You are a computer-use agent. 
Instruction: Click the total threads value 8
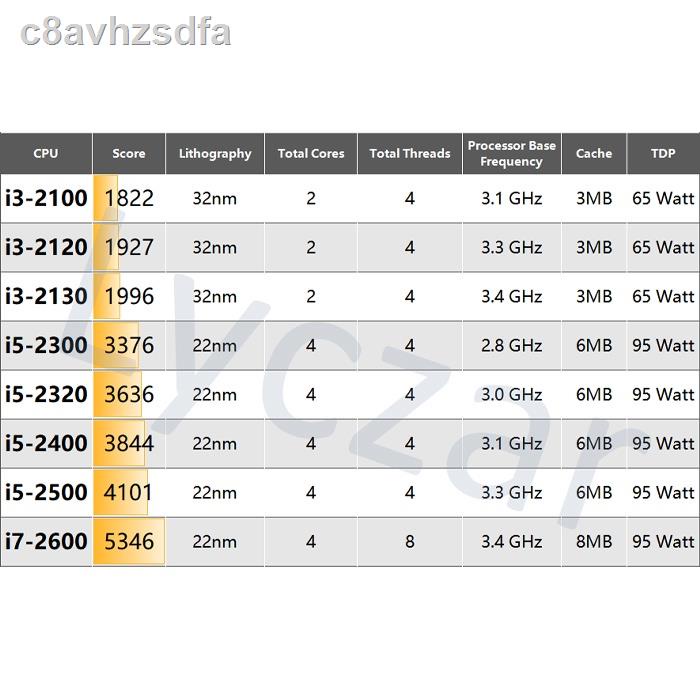tap(410, 542)
